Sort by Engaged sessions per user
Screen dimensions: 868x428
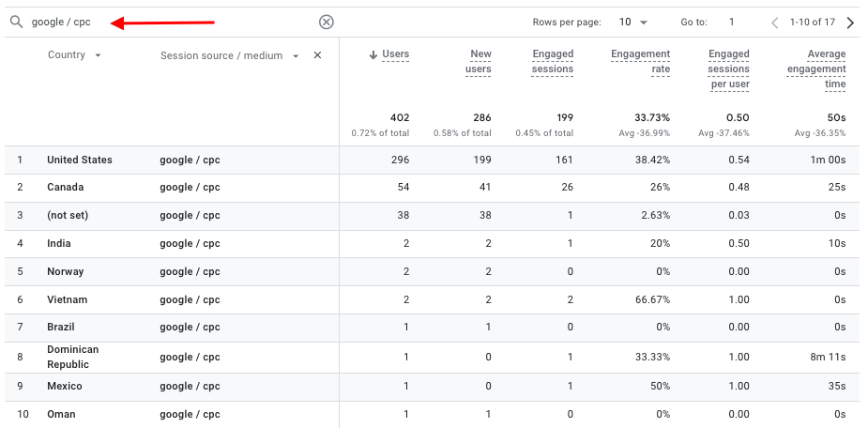click(728, 69)
